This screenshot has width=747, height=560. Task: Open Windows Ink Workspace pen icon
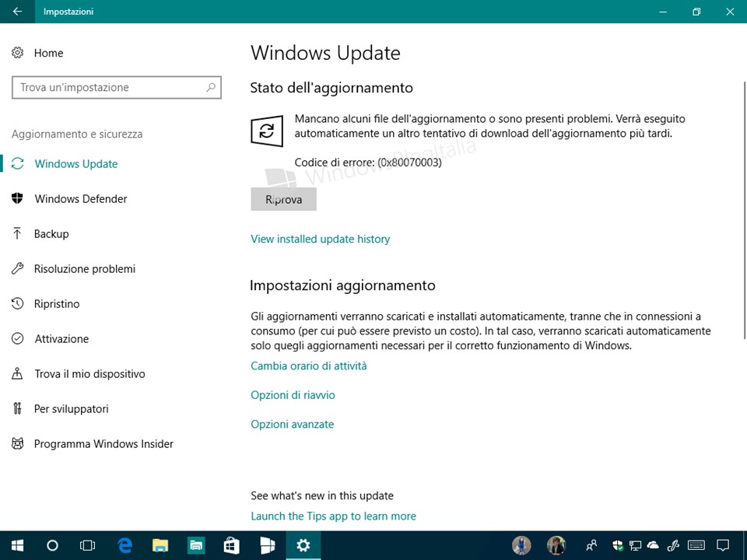[x=673, y=545]
